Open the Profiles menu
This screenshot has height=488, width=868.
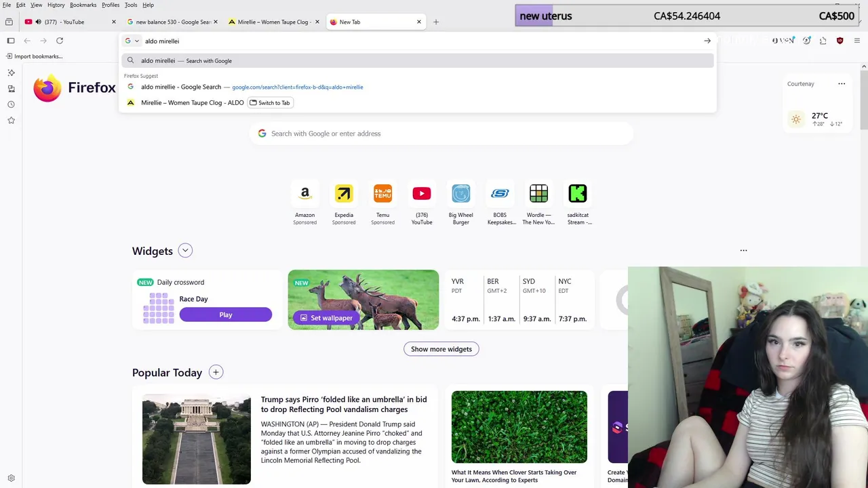(x=111, y=5)
